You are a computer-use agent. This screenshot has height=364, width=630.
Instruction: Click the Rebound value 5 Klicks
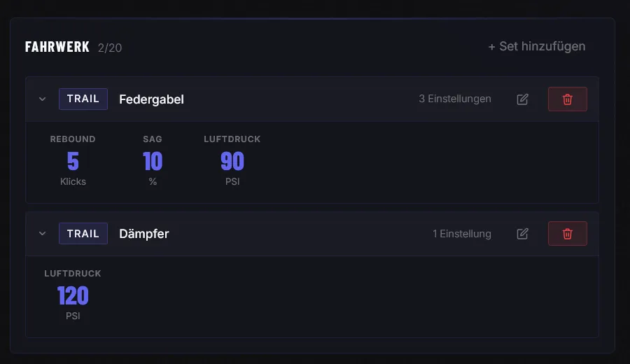[73, 162]
